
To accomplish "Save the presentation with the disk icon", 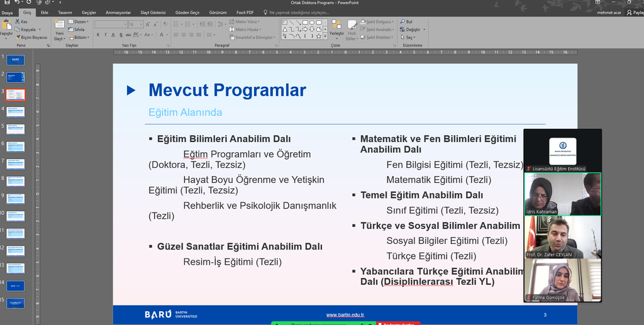I will pyautogui.click(x=6, y=3).
